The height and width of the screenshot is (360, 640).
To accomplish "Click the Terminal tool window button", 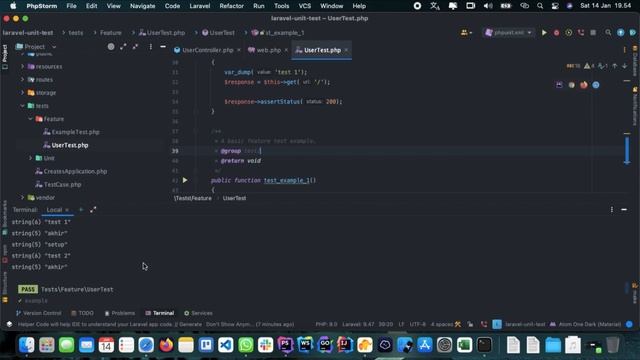I will pyautogui.click(x=160, y=313).
